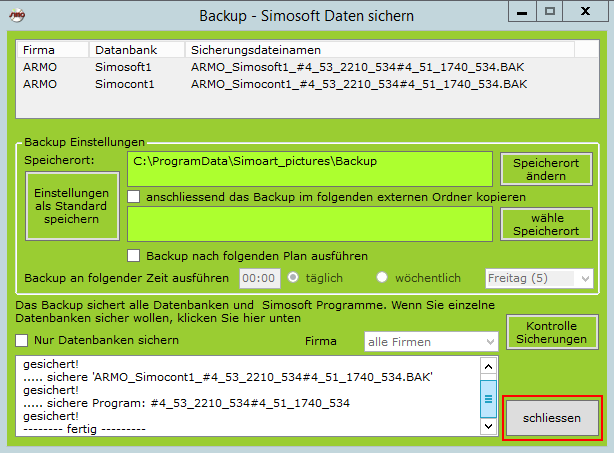
Task: Check 'Nur Datenbanken sichern' option
Action: click(x=22, y=340)
